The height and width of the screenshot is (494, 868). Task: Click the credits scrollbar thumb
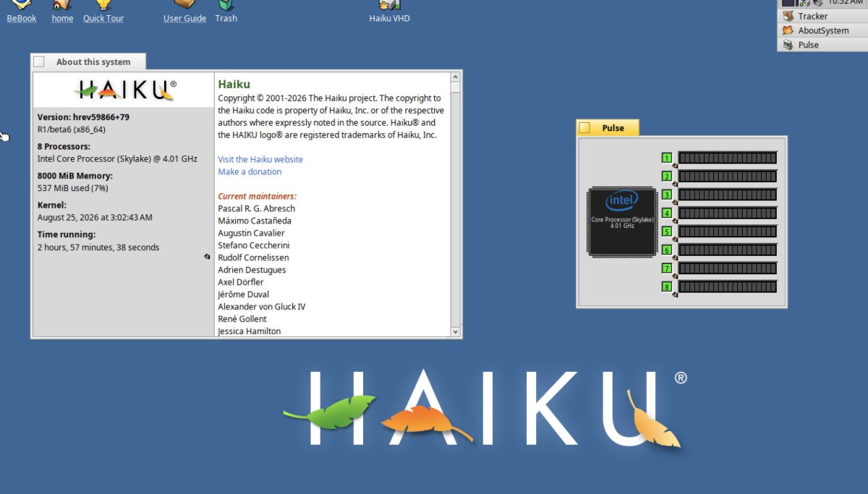click(x=456, y=88)
